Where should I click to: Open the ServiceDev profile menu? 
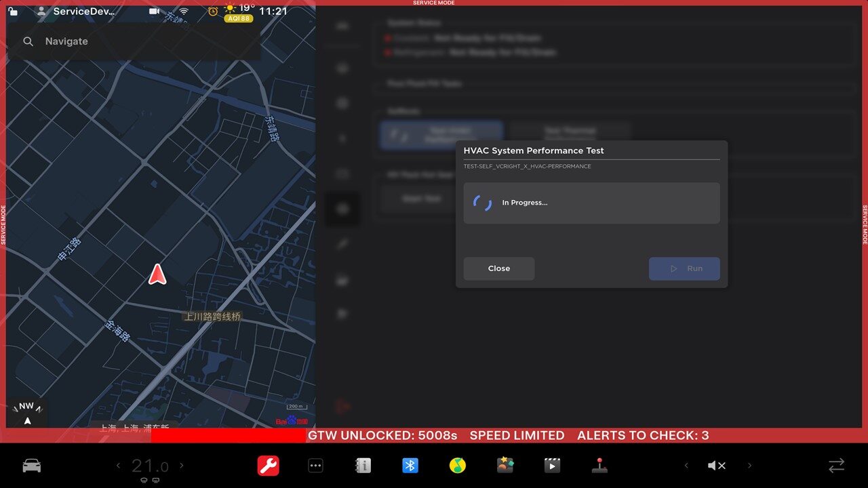pos(77,12)
